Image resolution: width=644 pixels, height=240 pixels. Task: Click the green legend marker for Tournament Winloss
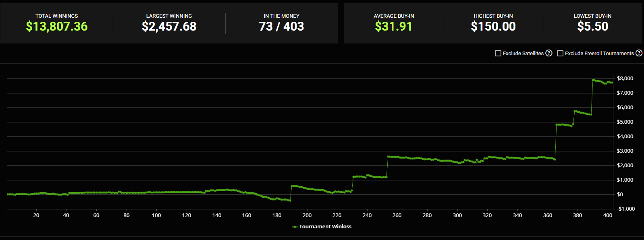point(295,227)
